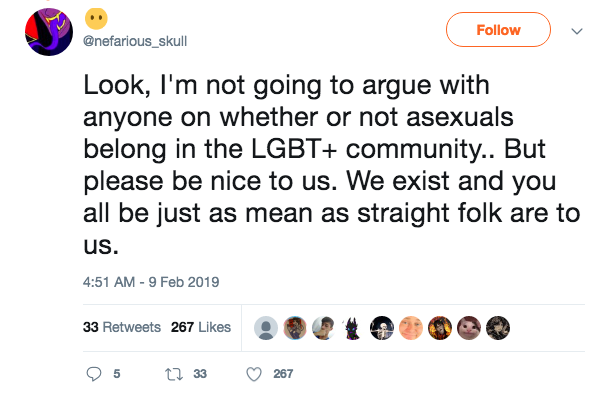Viewport: 613px width, 400px height.
Task: Open the last dark sketch liker avatar
Action: [498, 328]
